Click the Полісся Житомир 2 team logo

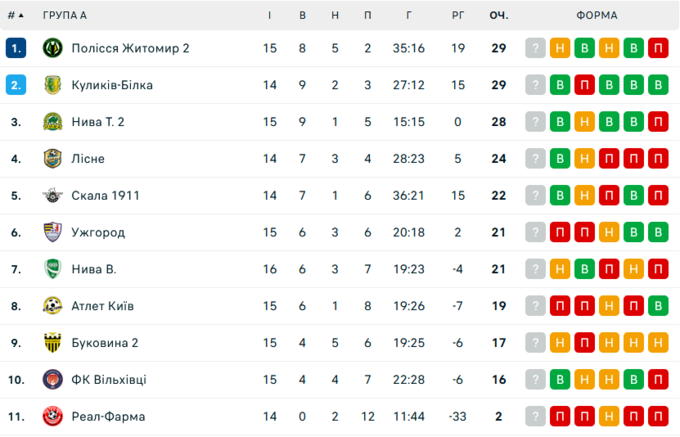pyautogui.click(x=53, y=48)
